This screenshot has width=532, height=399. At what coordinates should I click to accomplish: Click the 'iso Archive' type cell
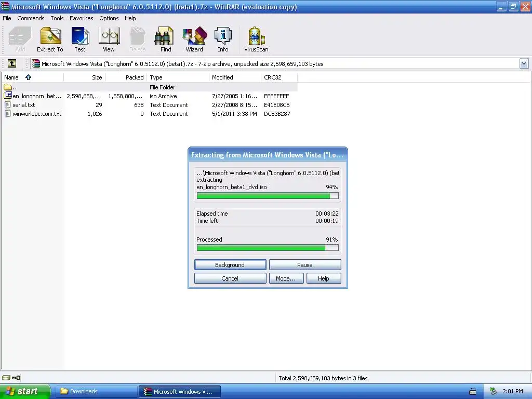click(x=163, y=96)
